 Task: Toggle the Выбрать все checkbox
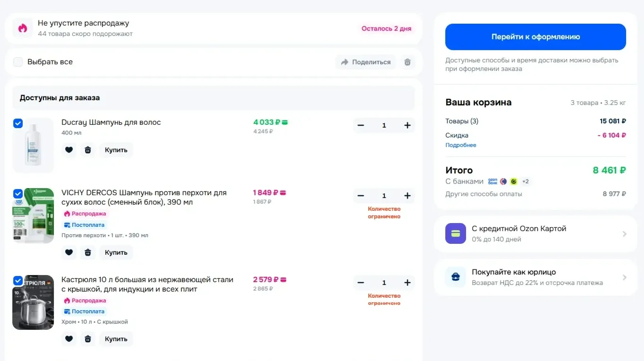tap(18, 62)
